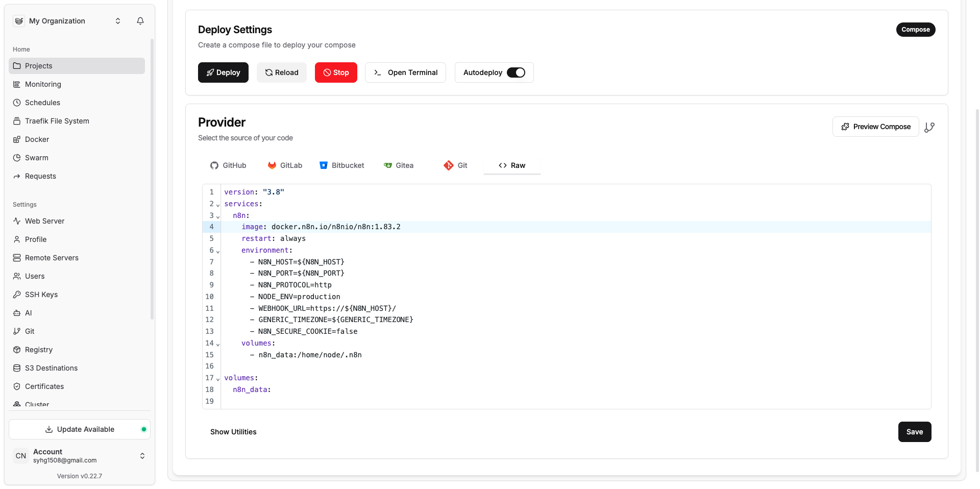Click Update Available button
The image size is (980, 489).
(80, 429)
